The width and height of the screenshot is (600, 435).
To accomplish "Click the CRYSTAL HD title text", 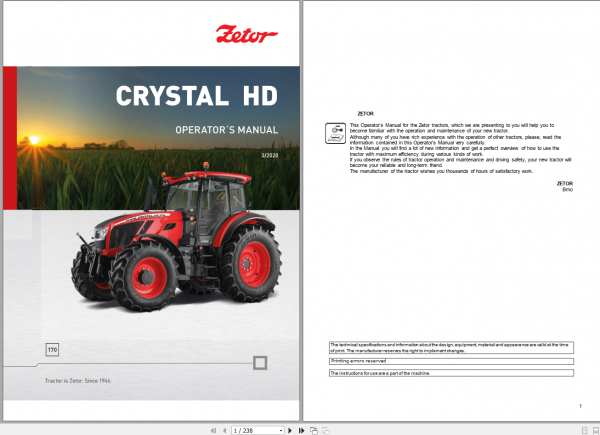I will [x=197, y=96].
